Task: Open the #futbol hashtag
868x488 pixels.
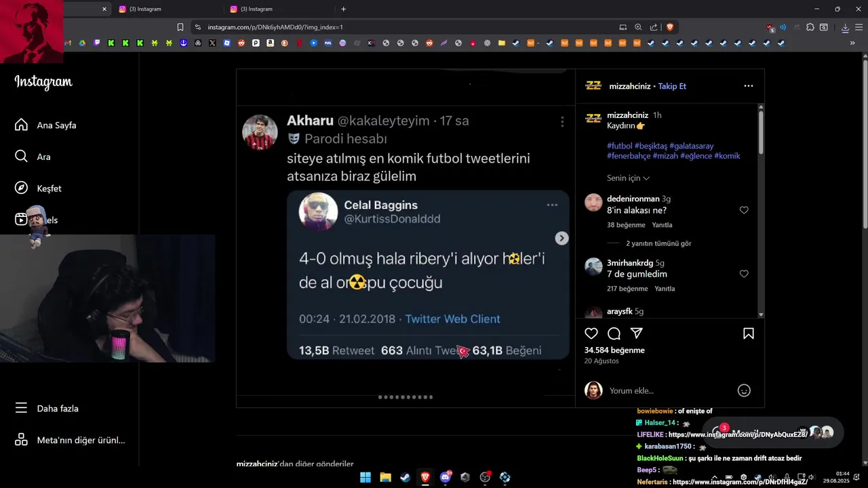Action: [620, 146]
